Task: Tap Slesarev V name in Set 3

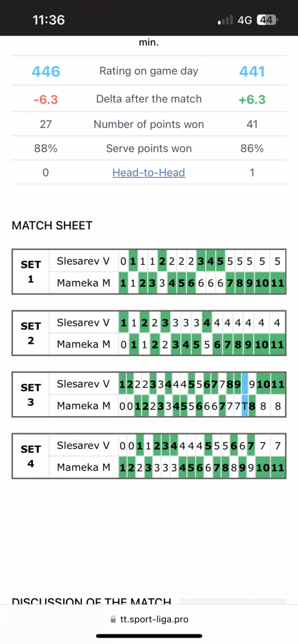Action: point(83,384)
